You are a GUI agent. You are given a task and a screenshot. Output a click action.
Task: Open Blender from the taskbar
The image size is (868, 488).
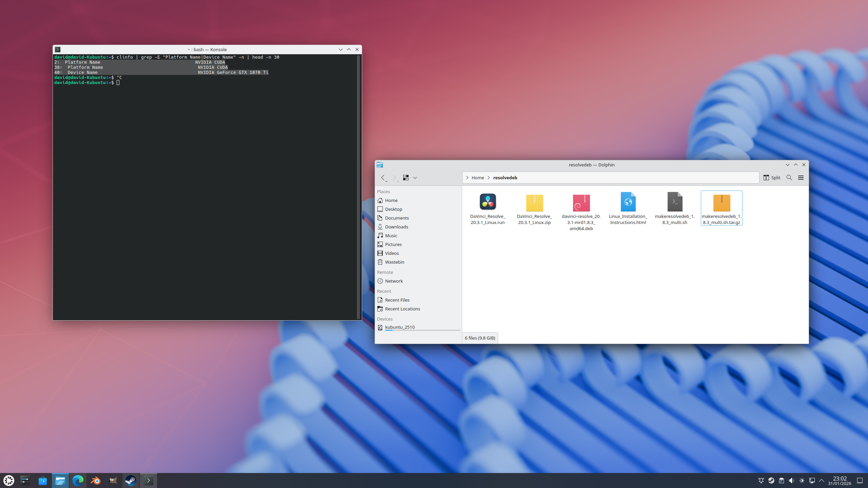tap(95, 481)
